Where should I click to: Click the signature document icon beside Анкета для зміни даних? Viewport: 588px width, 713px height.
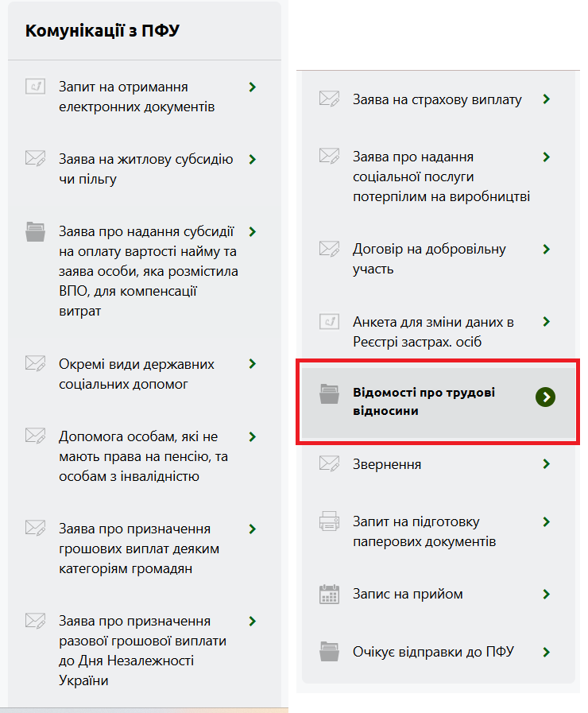pos(329,322)
